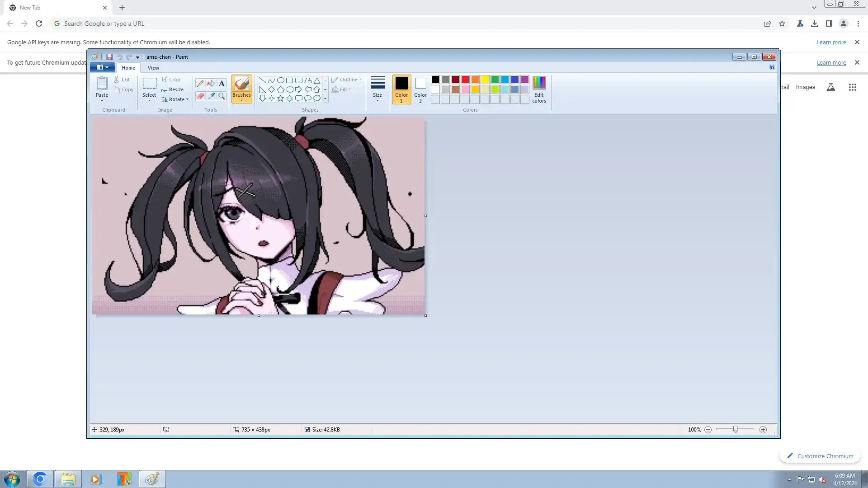Viewport: 868px width, 488px height.
Task: Select the Text tool
Action: click(222, 84)
